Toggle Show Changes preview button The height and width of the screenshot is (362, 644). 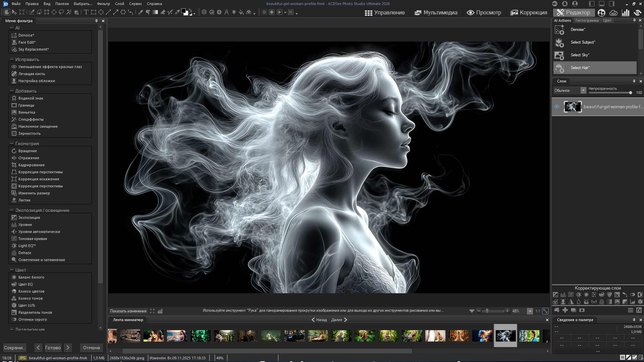tap(128, 311)
